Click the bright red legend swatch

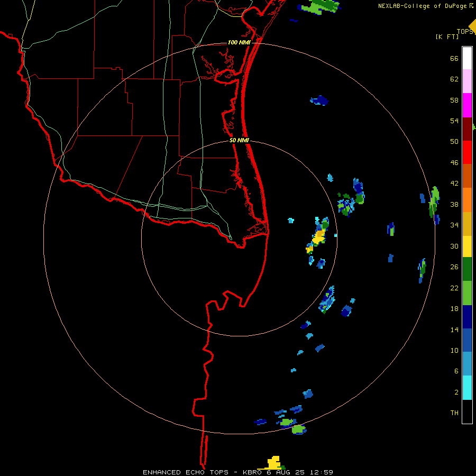tap(467, 152)
